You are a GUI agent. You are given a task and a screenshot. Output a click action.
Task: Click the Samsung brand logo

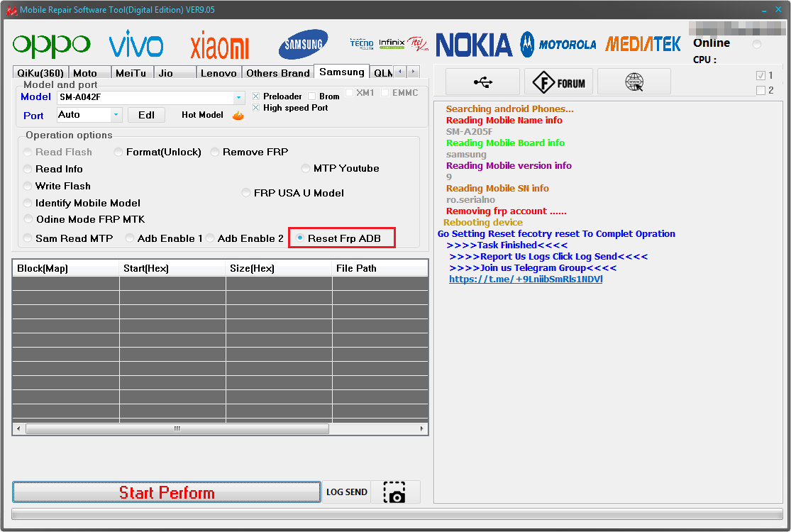(x=303, y=45)
